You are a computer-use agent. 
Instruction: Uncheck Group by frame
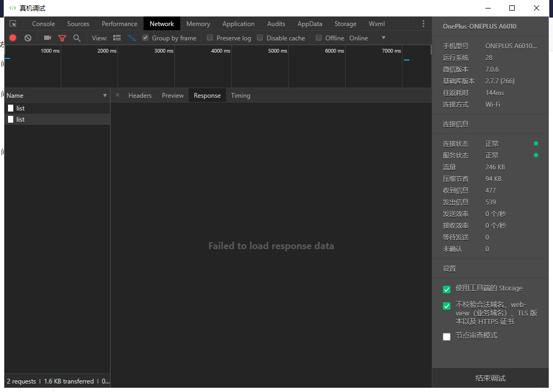pos(146,38)
